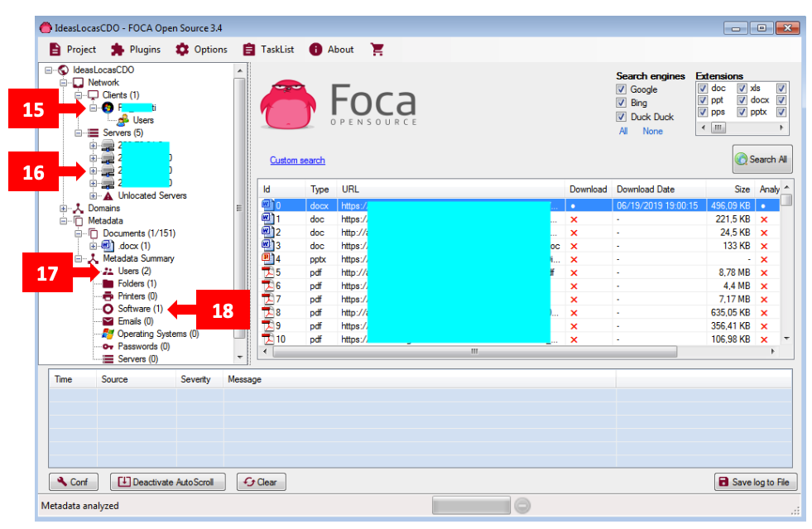Disable the docx extension checkbox
Viewport: 812px width, 529px height.
pyautogui.click(x=742, y=100)
